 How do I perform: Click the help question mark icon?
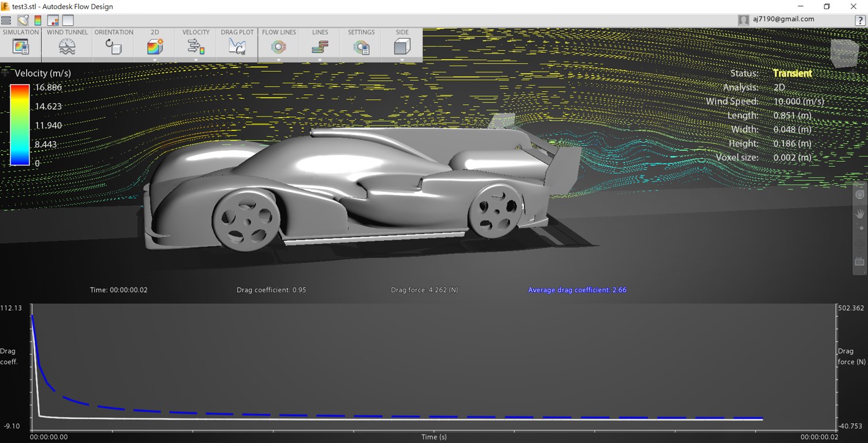click(x=859, y=20)
